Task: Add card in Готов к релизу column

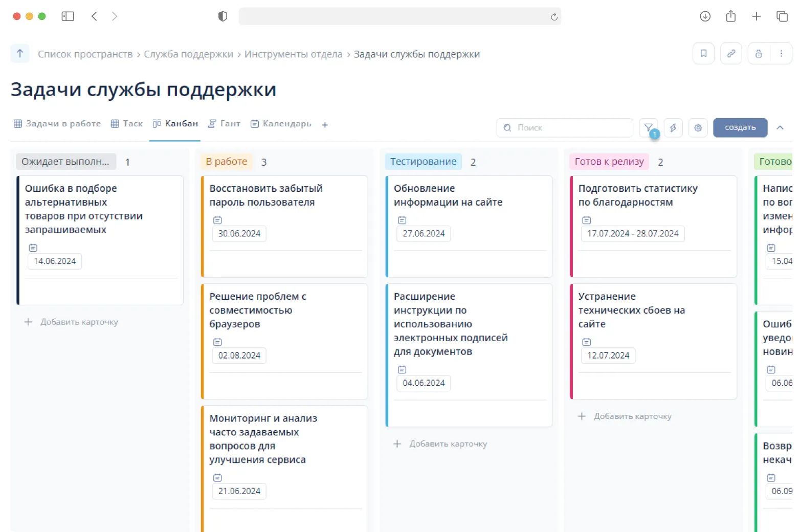Action: [x=625, y=416]
